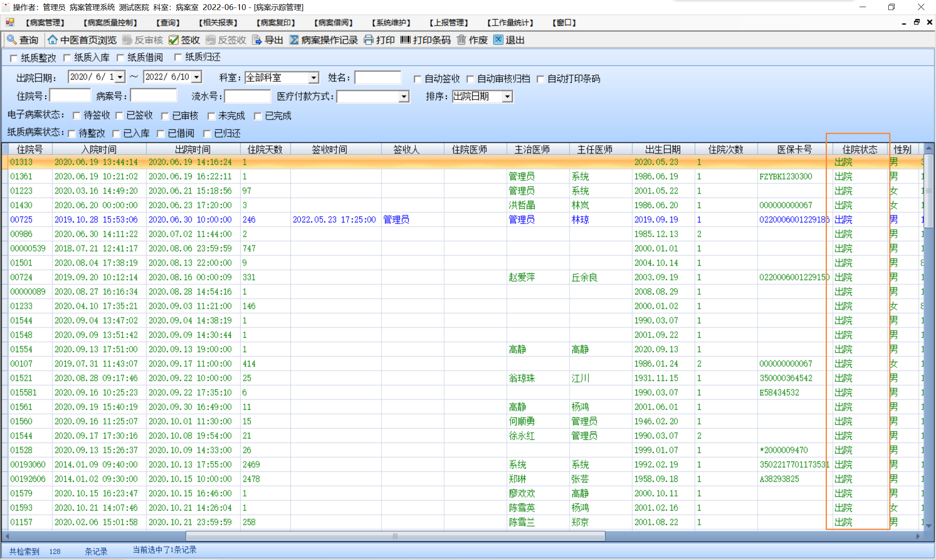Click the 退出 exit icon
This screenshot has width=936, height=560.
[x=498, y=40]
